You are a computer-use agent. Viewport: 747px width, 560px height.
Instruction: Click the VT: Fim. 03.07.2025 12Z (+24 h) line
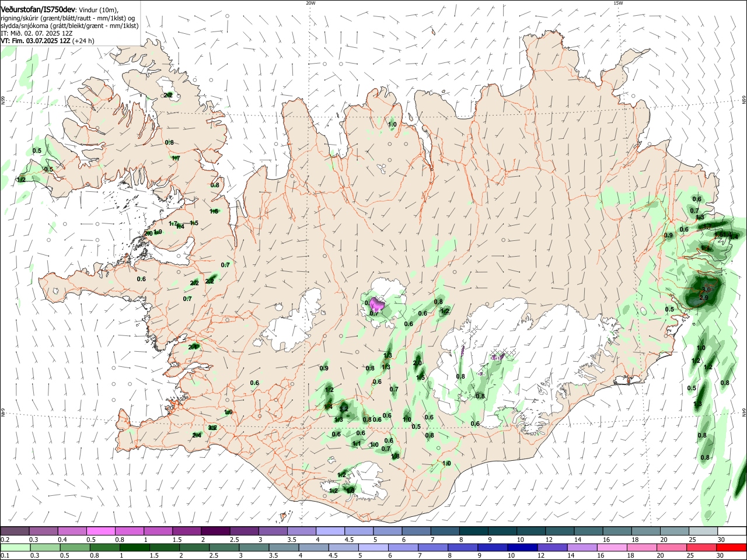pyautogui.click(x=47, y=41)
